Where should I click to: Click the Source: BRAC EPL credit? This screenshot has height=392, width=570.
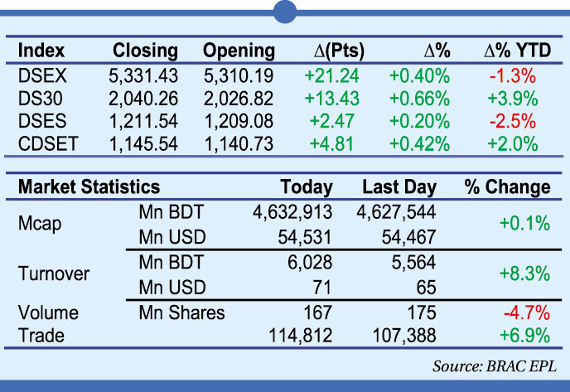pos(499,365)
